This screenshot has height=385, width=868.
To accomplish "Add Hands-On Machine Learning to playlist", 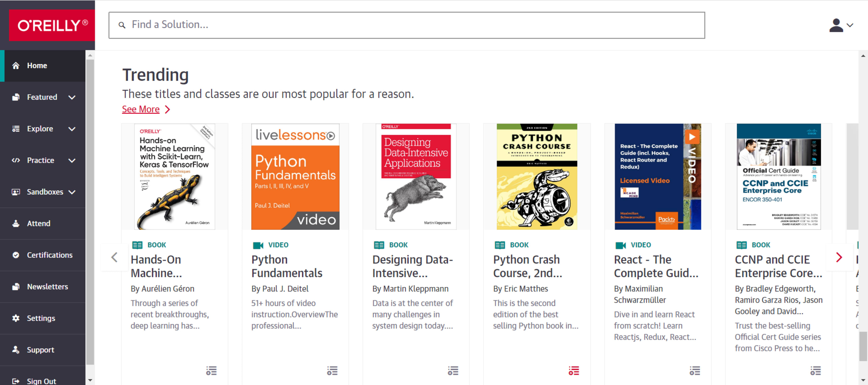I will click(211, 370).
